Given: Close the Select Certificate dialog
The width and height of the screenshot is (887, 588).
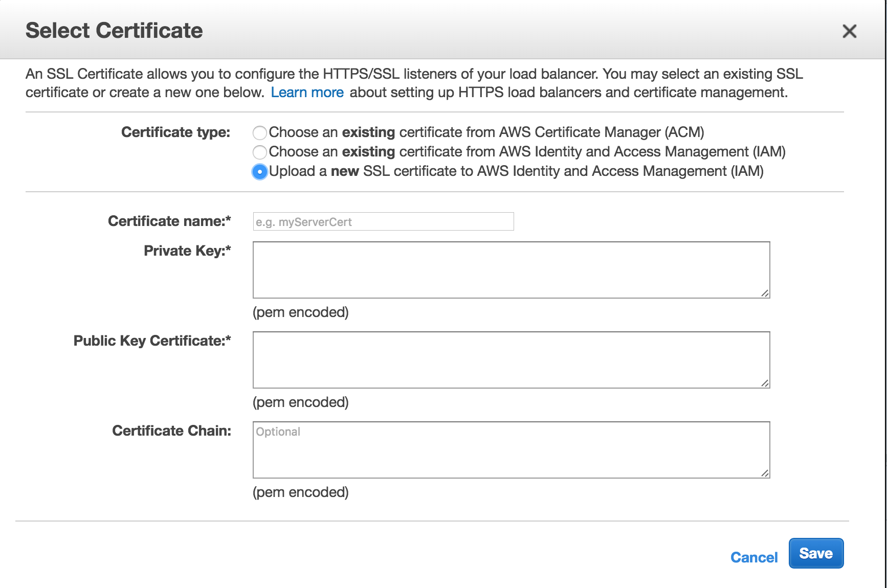Looking at the screenshot, I should click(849, 32).
